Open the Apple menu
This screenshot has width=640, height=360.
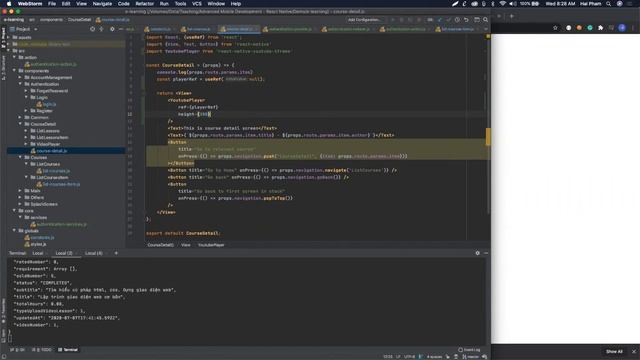[9, 4]
